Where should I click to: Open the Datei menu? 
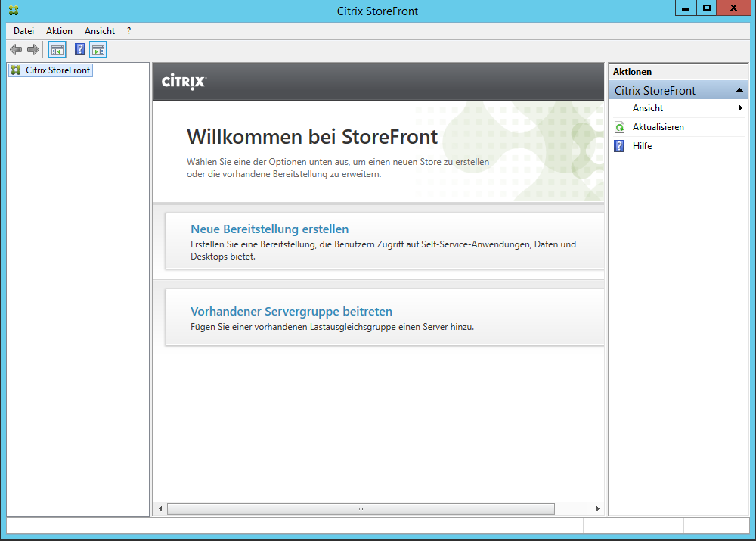coord(23,31)
